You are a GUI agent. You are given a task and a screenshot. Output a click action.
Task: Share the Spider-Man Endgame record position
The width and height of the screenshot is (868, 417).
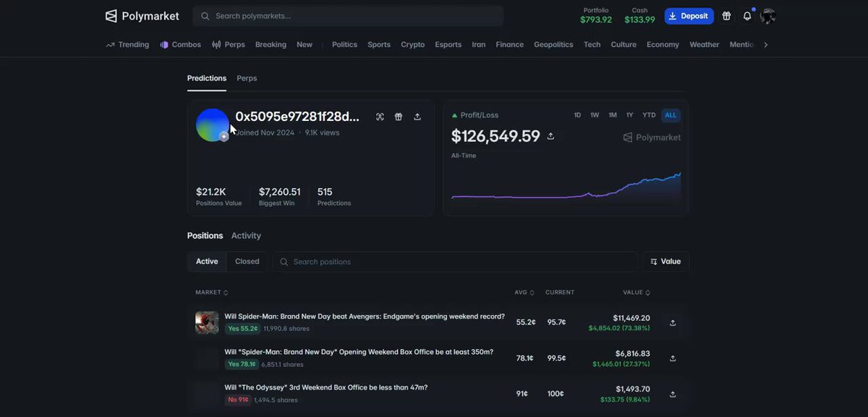673,323
